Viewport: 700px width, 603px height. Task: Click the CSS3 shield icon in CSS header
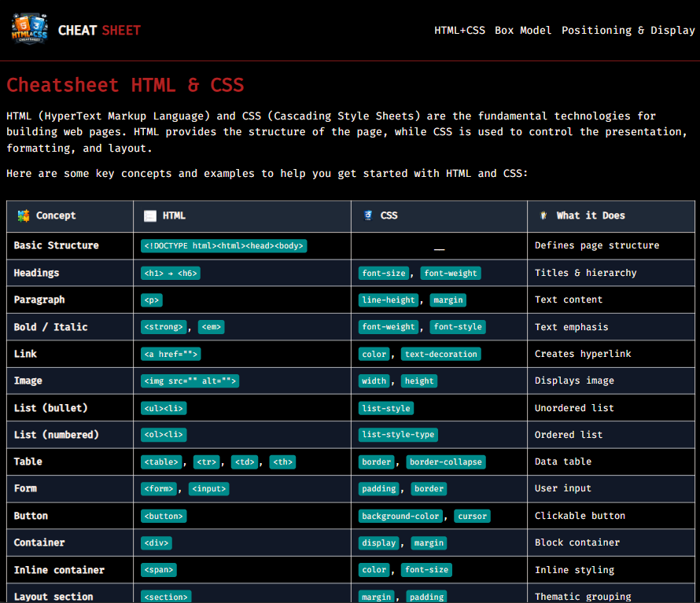(x=368, y=215)
